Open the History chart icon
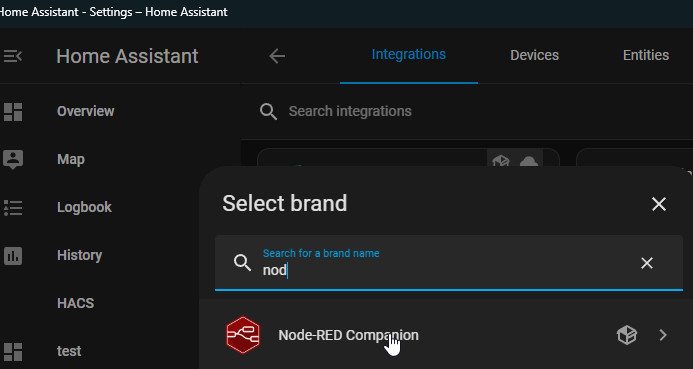Screen dimensions: 693x369 click(x=13, y=255)
